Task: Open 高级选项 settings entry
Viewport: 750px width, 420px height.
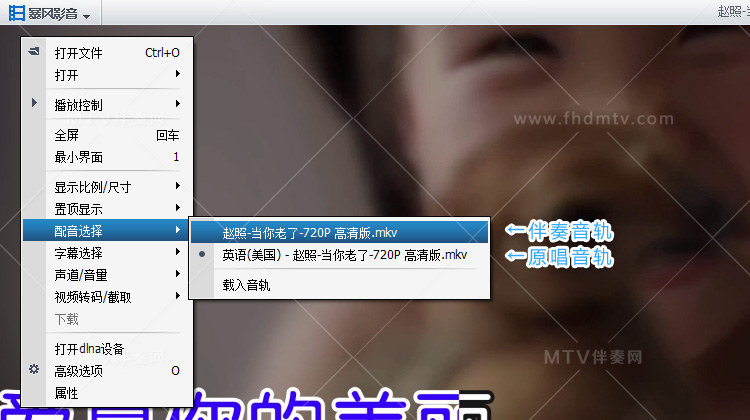Action: (108, 371)
